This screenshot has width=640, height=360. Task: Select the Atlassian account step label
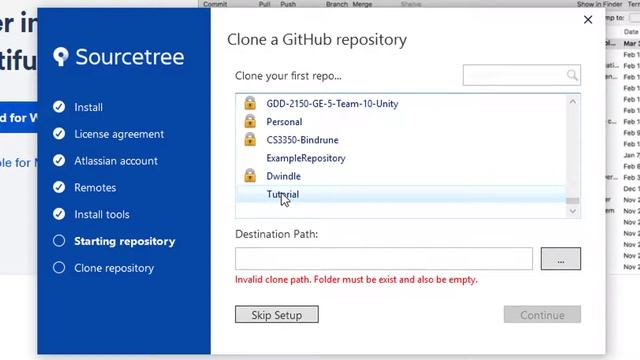point(116,161)
